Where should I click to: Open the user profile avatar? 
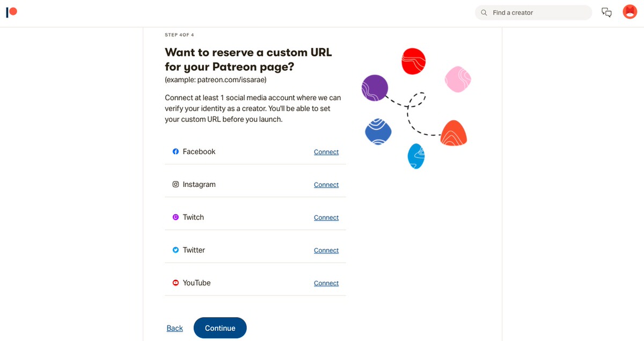(630, 12)
